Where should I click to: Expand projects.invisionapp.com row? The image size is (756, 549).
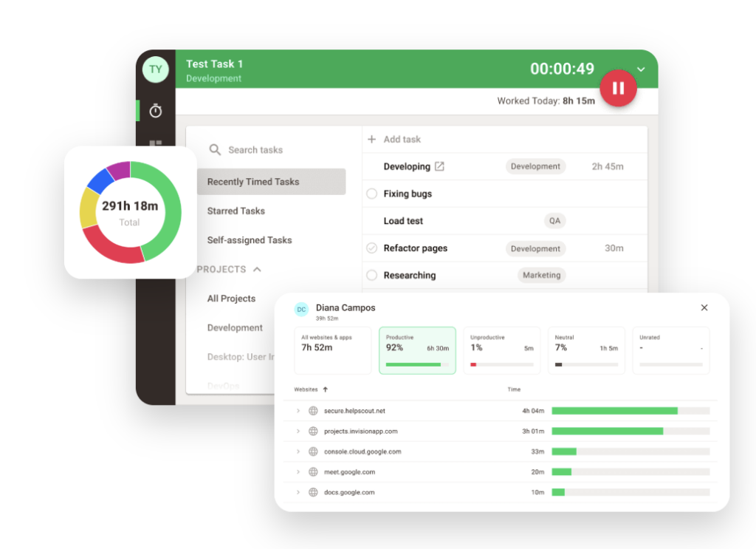298,432
